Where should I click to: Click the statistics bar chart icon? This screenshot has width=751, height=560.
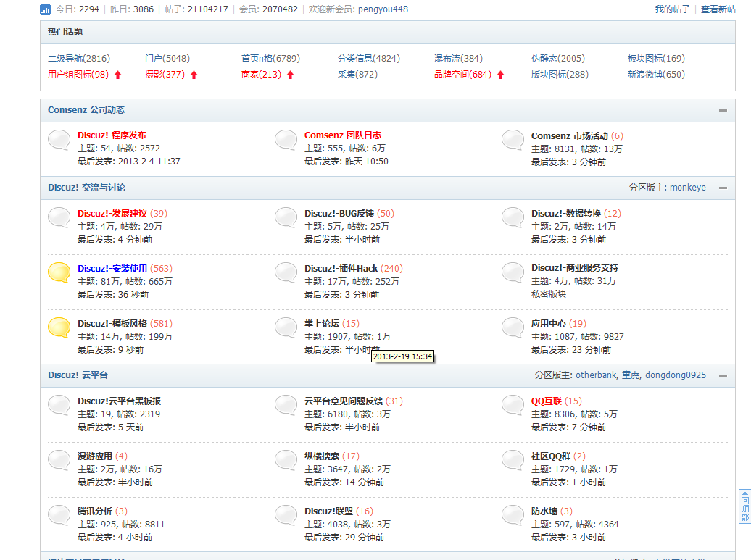pyautogui.click(x=46, y=9)
